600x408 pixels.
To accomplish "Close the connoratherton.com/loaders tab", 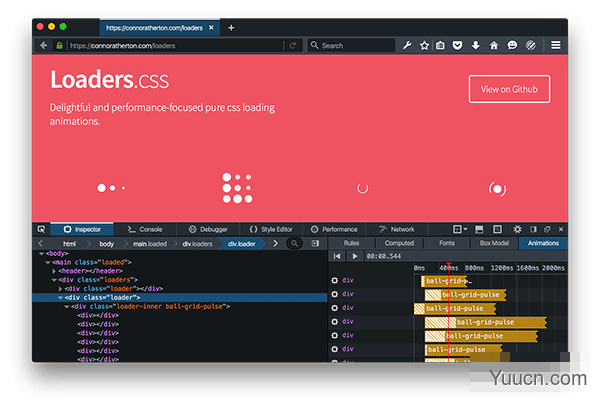I will tap(211, 28).
